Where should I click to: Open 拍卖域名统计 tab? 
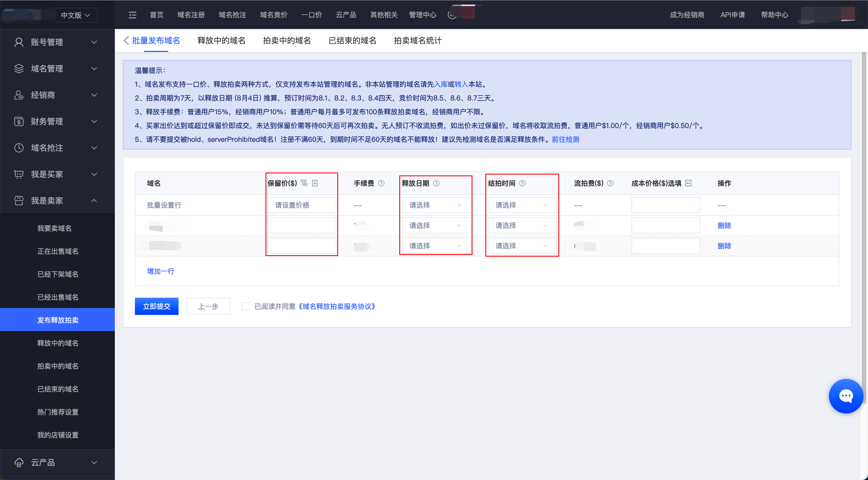coord(417,40)
